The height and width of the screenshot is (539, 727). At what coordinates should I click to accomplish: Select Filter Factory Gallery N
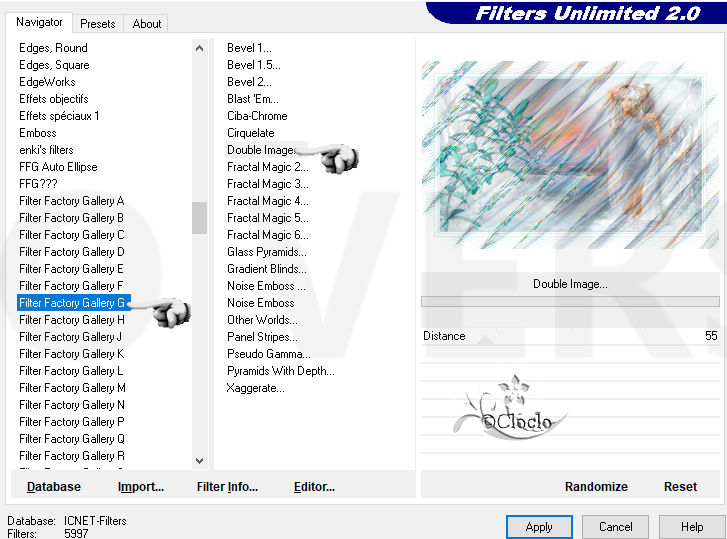tap(71, 405)
